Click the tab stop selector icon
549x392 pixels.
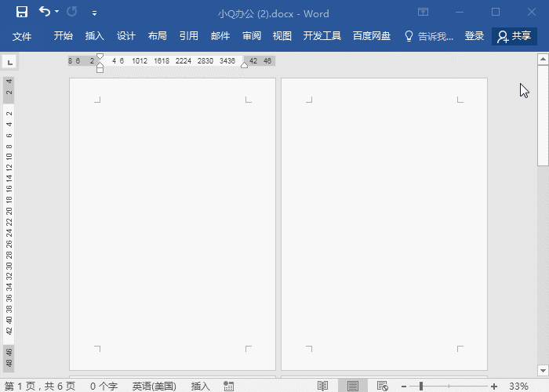pos(9,62)
